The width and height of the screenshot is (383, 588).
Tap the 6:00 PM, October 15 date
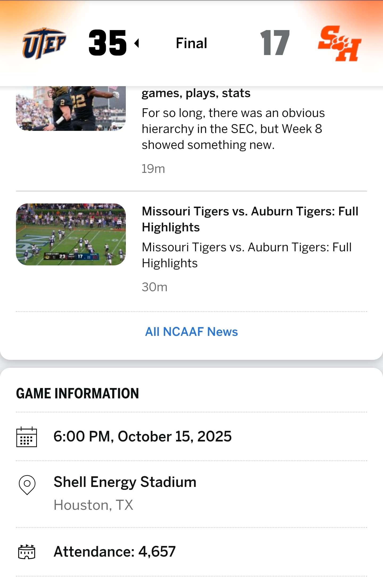tap(142, 436)
